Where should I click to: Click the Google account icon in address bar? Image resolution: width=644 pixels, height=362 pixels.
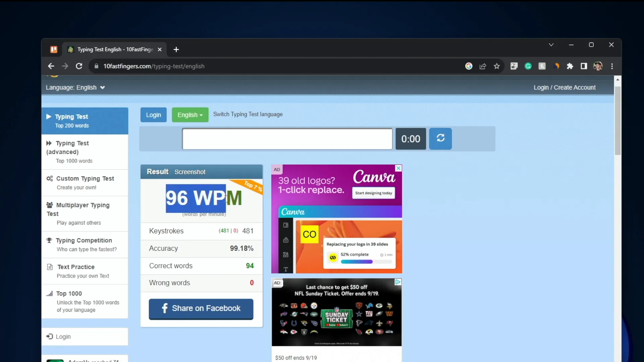coord(469,66)
